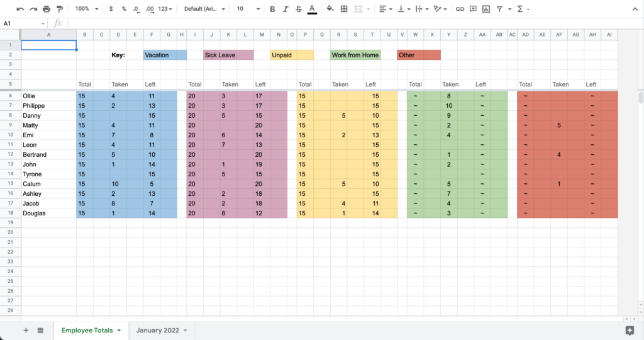Insert a comment using toolbar icon
The image size is (644, 340).
coord(473,9)
